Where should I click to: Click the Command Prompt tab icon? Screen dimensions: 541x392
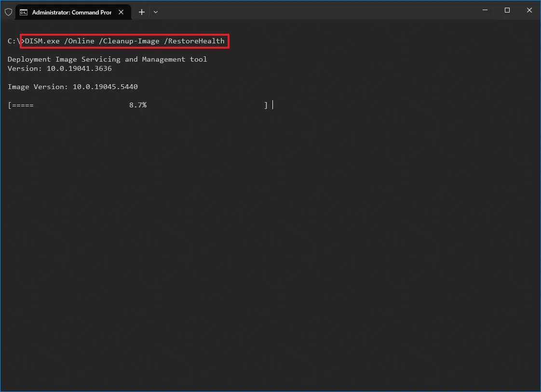point(24,13)
